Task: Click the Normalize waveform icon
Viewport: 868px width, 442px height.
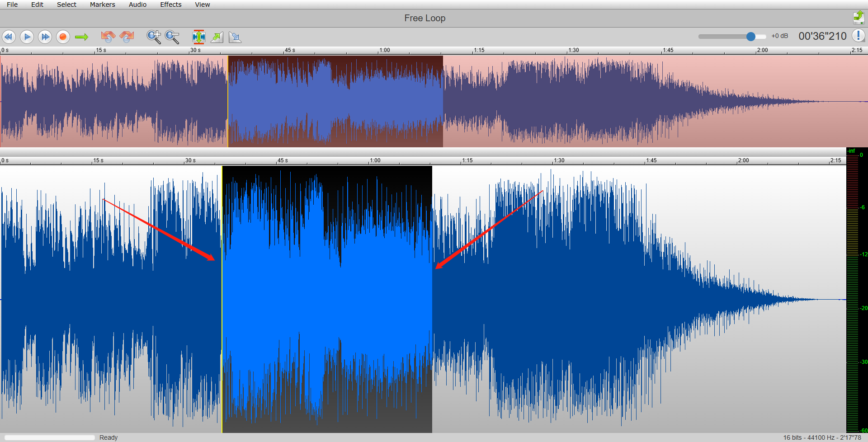Action: pyautogui.click(x=198, y=37)
